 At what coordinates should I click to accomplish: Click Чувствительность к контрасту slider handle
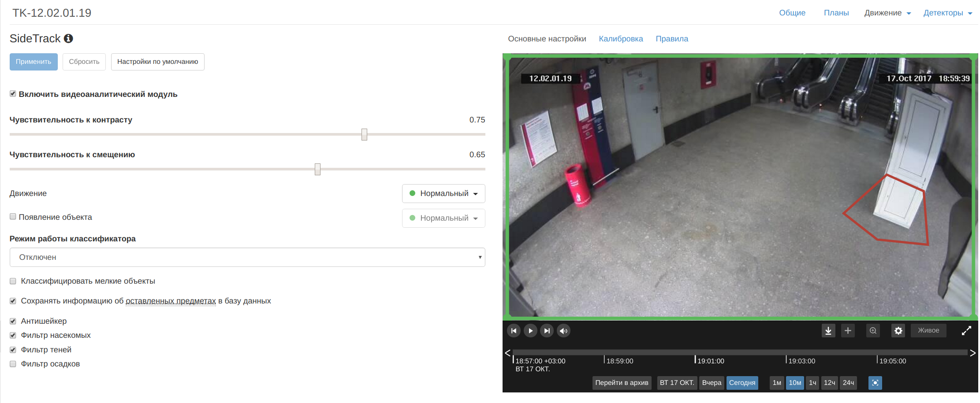(364, 134)
